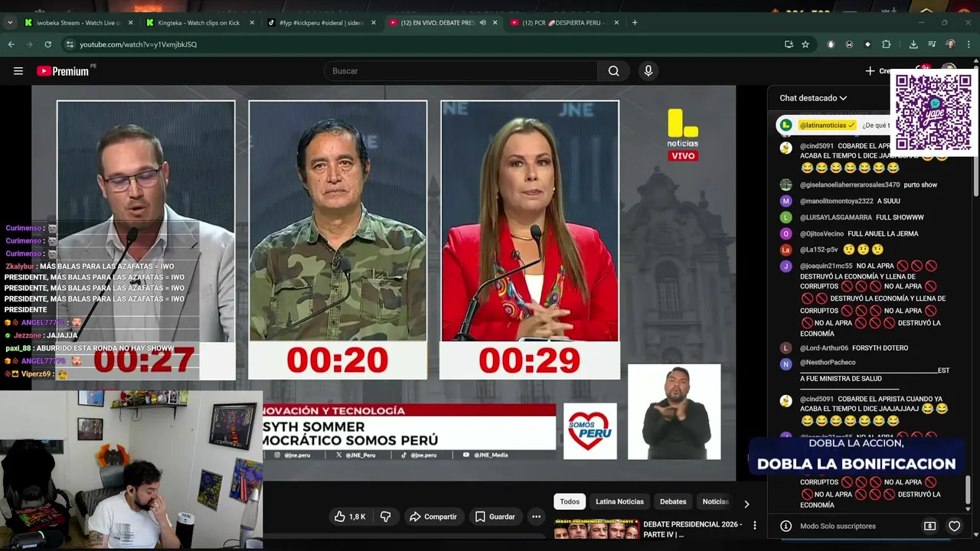980x551 pixels.
Task: Click the search magnifier button
Action: pyautogui.click(x=613, y=71)
